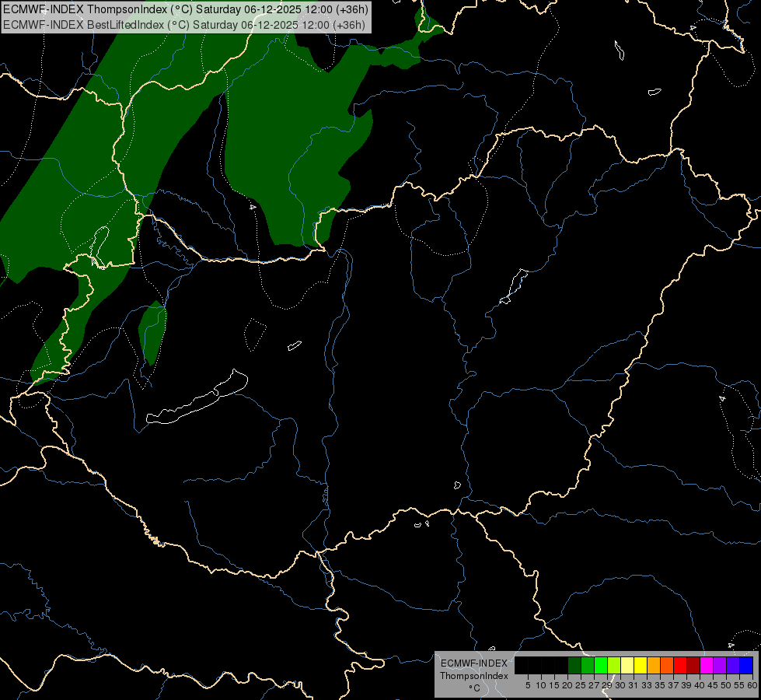Select the blue 55–60 legend swatch
Image resolution: width=761 pixels, height=700 pixels.
click(746, 665)
